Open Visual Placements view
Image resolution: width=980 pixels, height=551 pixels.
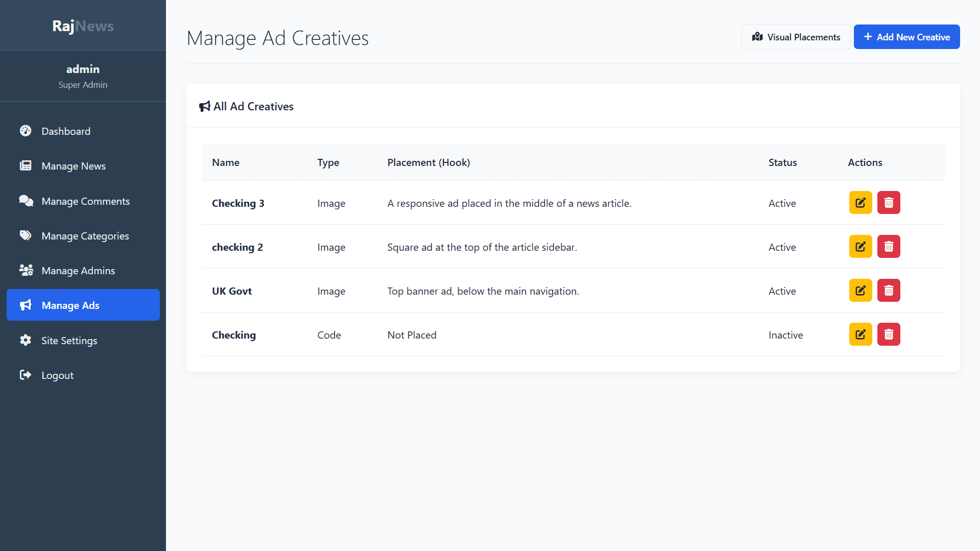[796, 37]
